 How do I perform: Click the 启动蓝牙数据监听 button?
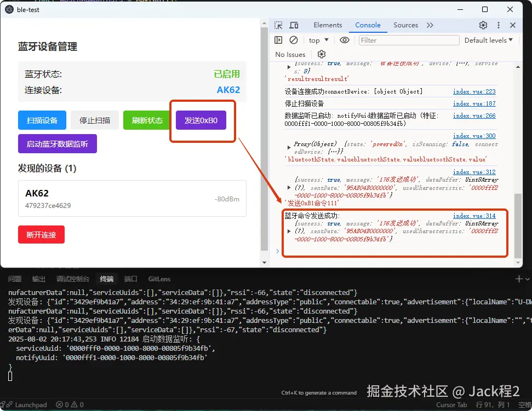tap(58, 144)
